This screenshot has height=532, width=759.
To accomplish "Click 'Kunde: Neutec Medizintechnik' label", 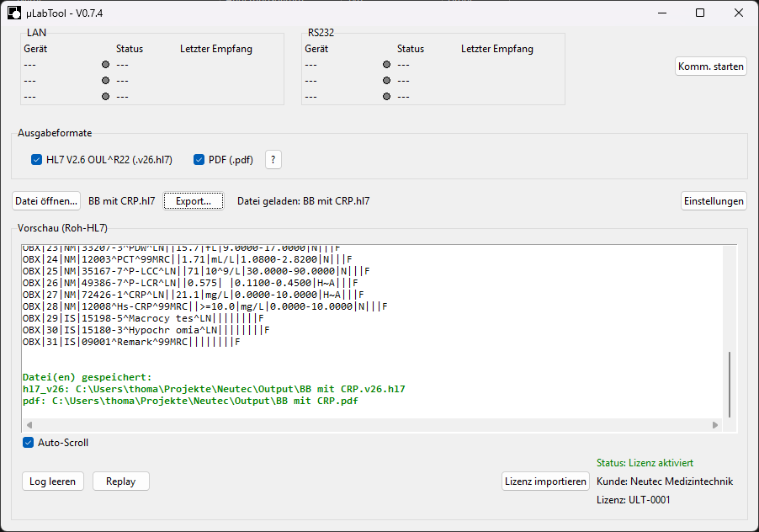I will 665,481.
